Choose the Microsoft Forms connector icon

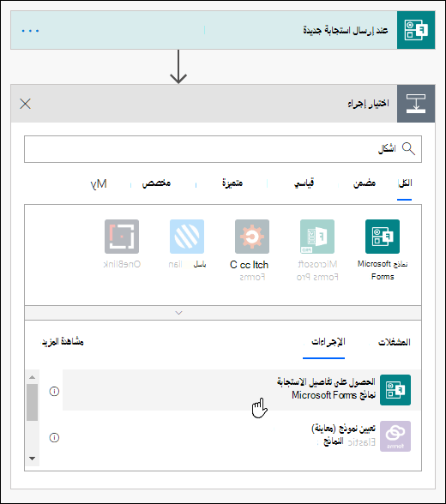tap(383, 237)
